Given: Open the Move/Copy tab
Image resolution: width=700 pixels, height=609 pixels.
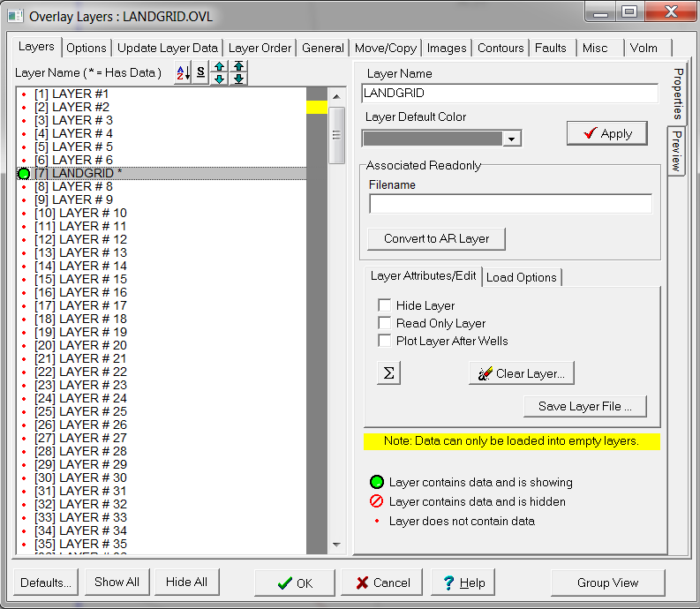Looking at the screenshot, I should pos(386,48).
